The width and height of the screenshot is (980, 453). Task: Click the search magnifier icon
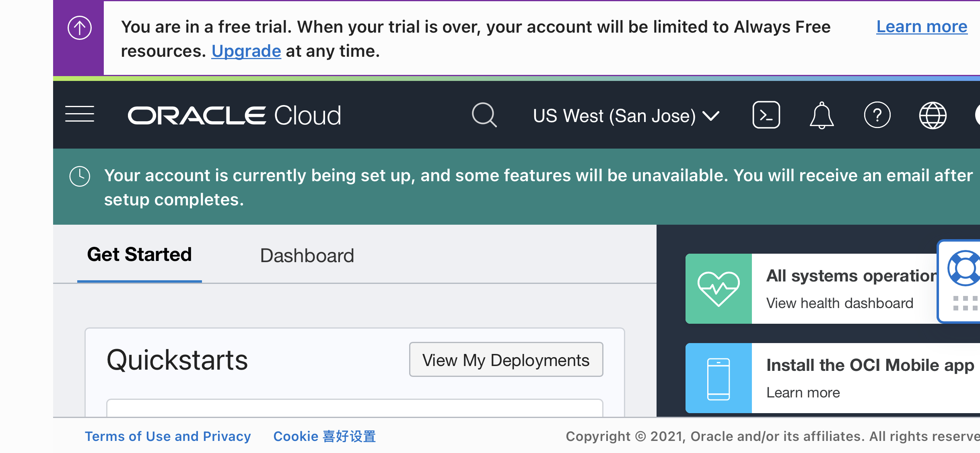pos(484,115)
